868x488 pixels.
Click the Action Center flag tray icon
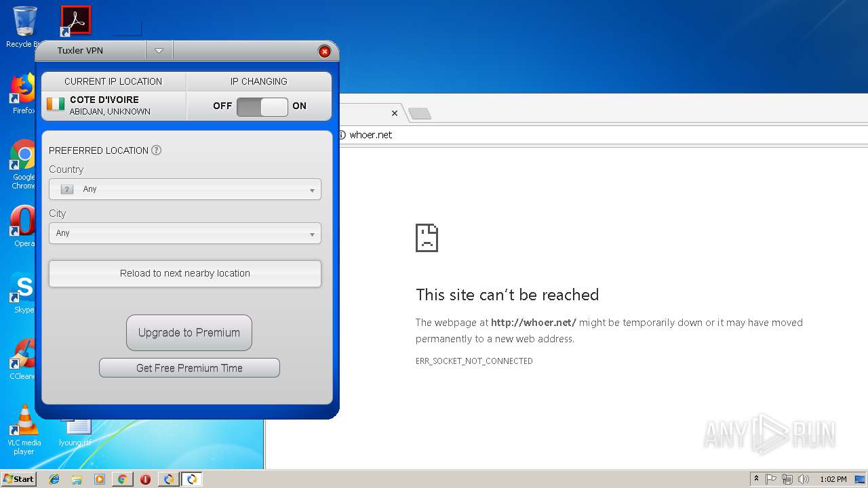pos(771,479)
